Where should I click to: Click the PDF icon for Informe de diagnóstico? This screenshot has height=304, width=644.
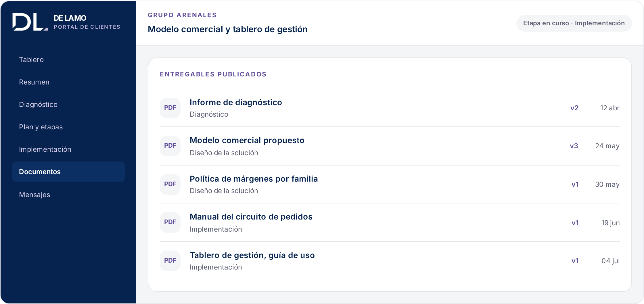(170, 108)
